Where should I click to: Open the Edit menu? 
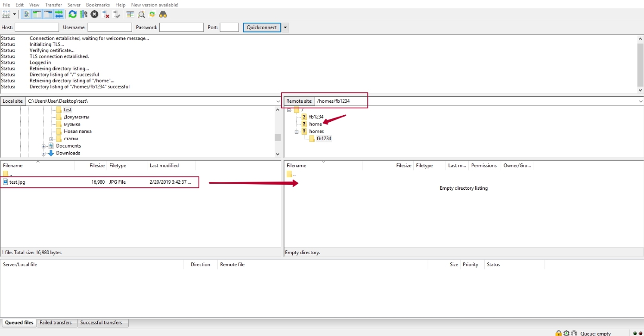19,5
